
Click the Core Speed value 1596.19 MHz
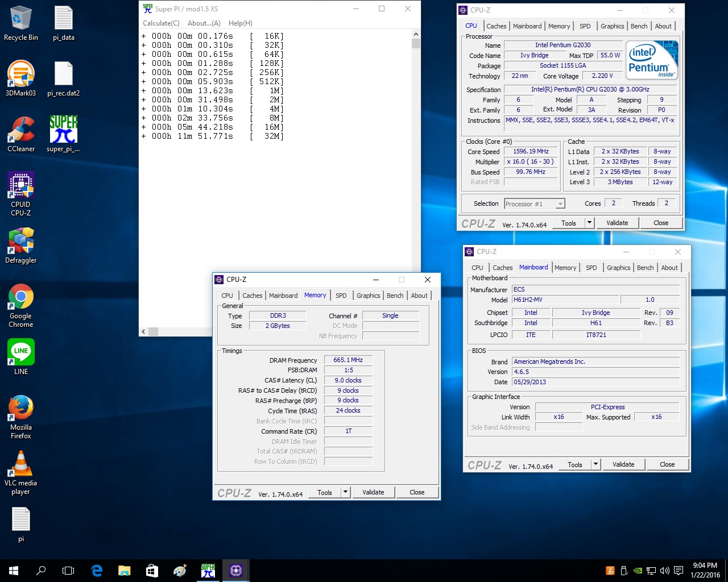click(x=531, y=152)
